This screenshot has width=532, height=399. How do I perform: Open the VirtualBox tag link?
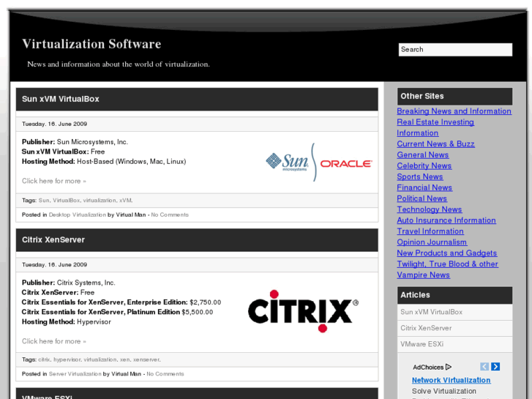tap(66, 201)
